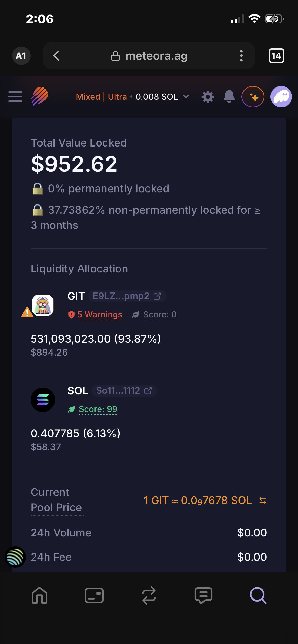The image size is (298, 644).
Task: Switch to the swap arrows tab
Action: coord(149,595)
